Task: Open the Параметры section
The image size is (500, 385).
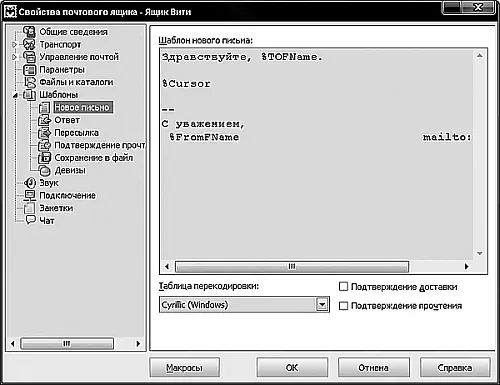Action: click(x=62, y=70)
